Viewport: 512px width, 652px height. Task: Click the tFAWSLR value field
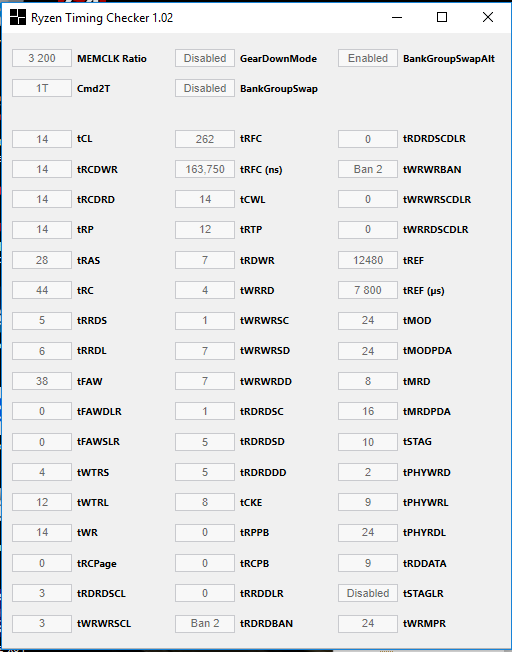42,442
